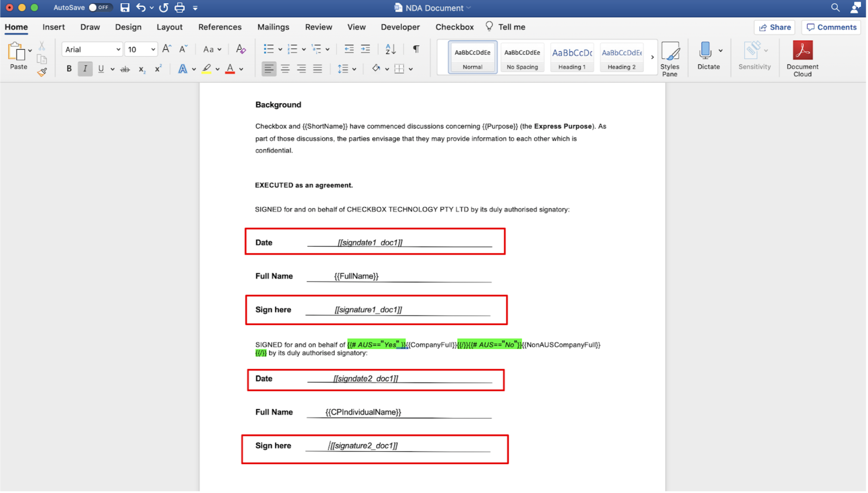
Task: Open the Insert tab
Action: tap(54, 27)
